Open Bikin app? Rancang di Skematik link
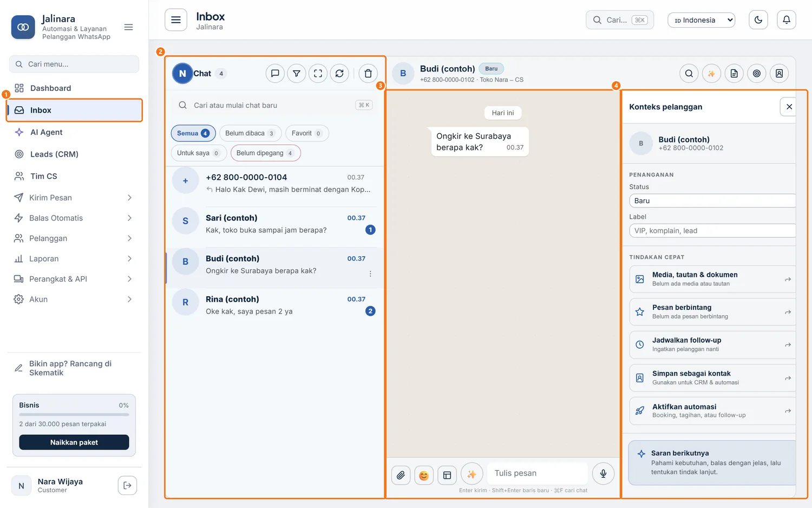Screen dimensions: 812x508 click(x=74, y=368)
